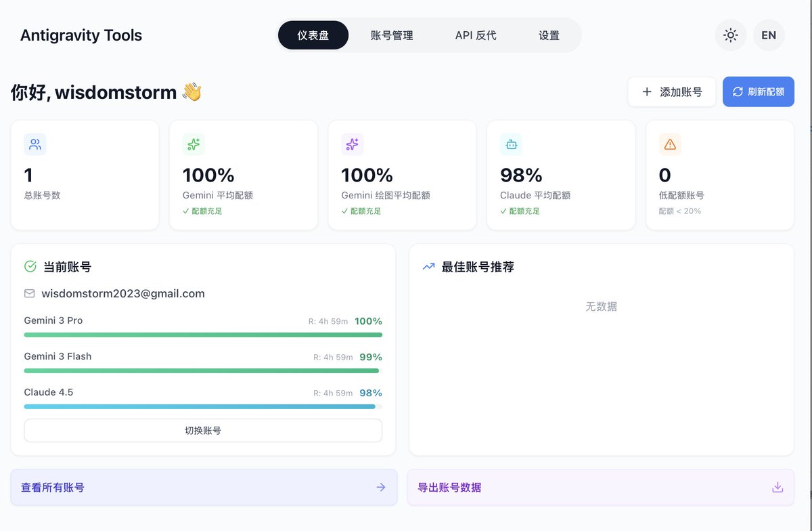Click the 你好, wisdomstorm greeting
The height and width of the screenshot is (531, 812).
[x=106, y=92]
